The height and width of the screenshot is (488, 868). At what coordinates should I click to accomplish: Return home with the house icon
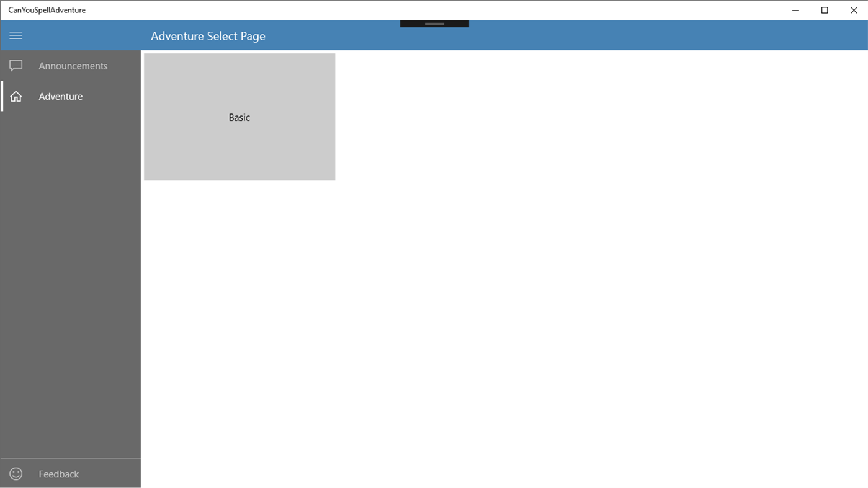click(x=16, y=96)
